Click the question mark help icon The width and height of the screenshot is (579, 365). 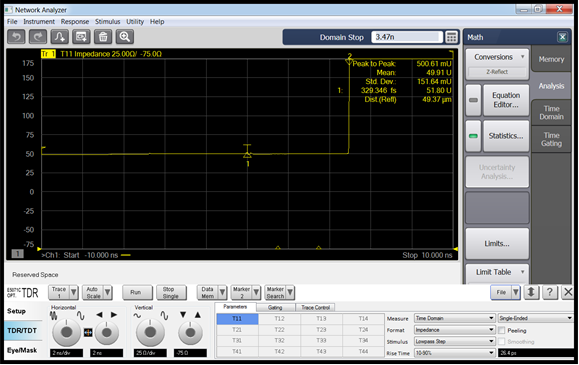[549, 292]
